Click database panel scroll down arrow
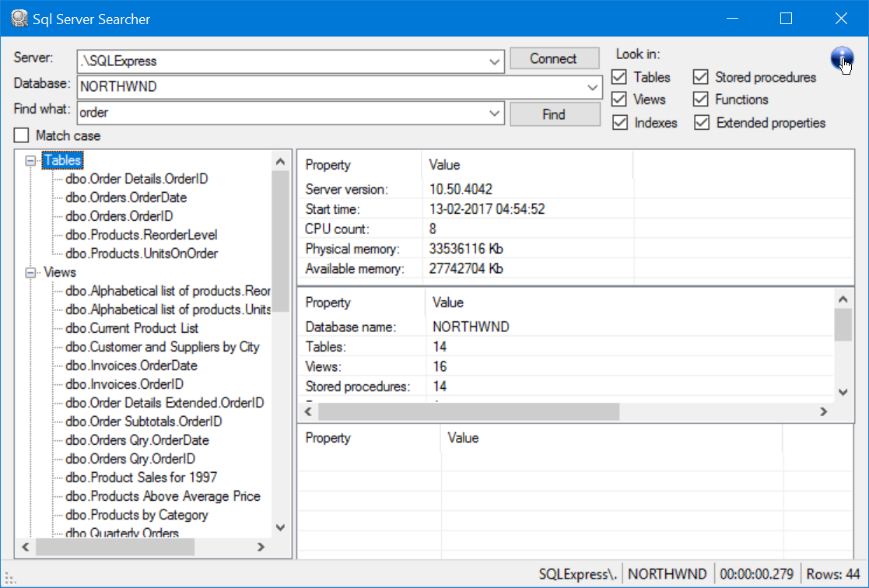Viewport: 869px width, 588px height. tap(843, 392)
